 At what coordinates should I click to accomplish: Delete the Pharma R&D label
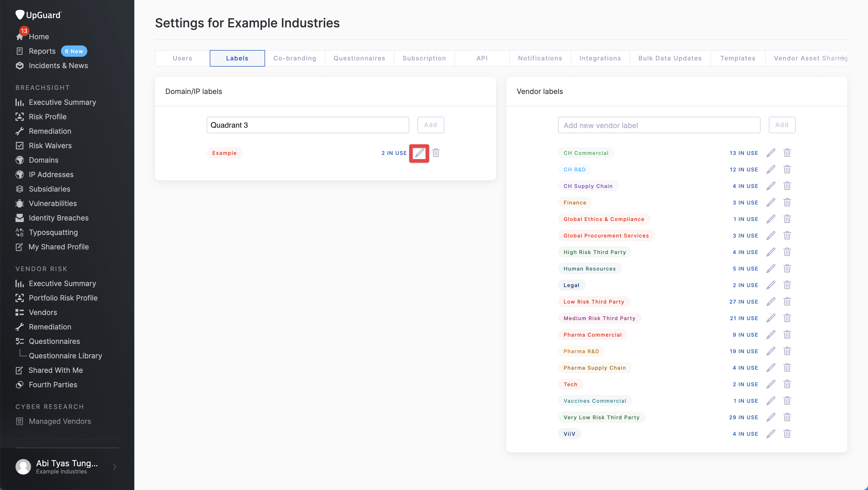coord(787,351)
